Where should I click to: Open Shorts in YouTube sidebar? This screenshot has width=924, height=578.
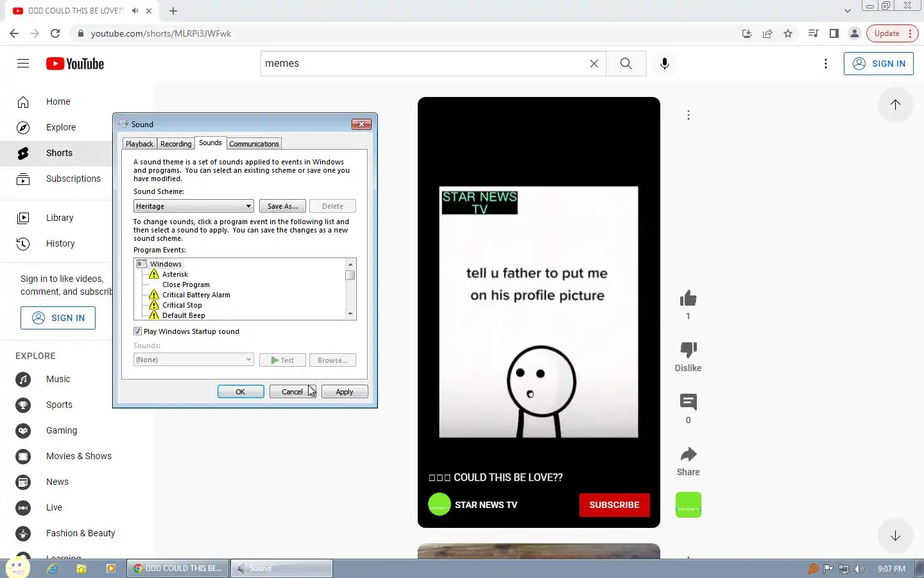58,153
